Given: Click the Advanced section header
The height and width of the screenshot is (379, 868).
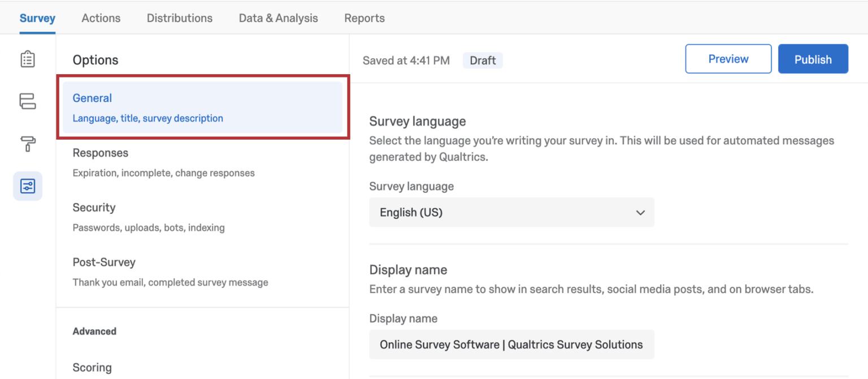Looking at the screenshot, I should click(x=93, y=331).
